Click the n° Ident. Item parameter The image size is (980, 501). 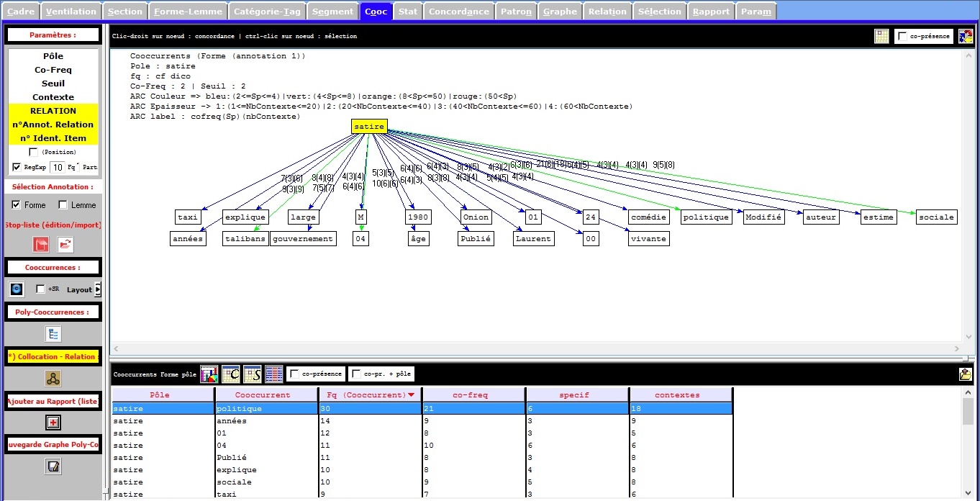[x=53, y=137]
